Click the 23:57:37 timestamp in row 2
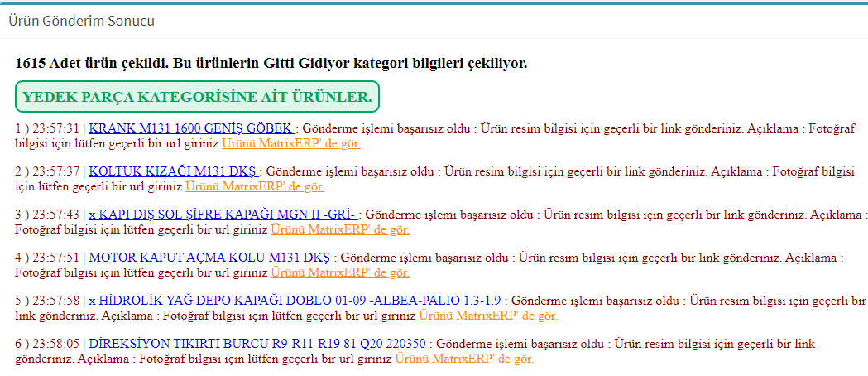This screenshot has height=376, width=868. [x=58, y=171]
